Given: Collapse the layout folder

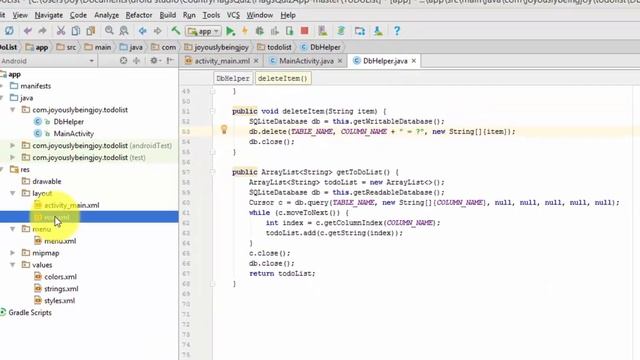Looking at the screenshot, I should coord(13,193).
